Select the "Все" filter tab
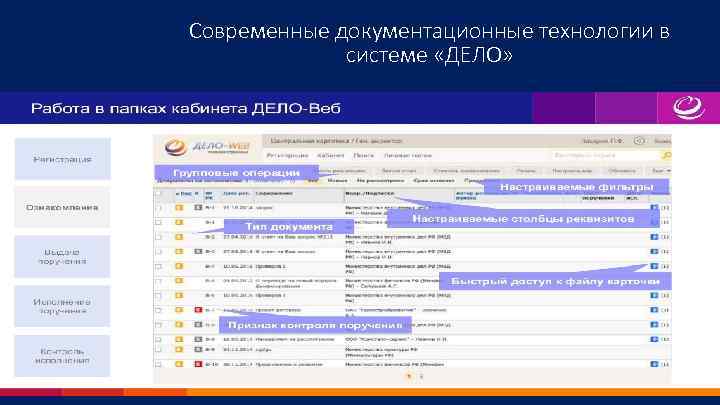Screen dimensions: 720x405 pos(313,180)
